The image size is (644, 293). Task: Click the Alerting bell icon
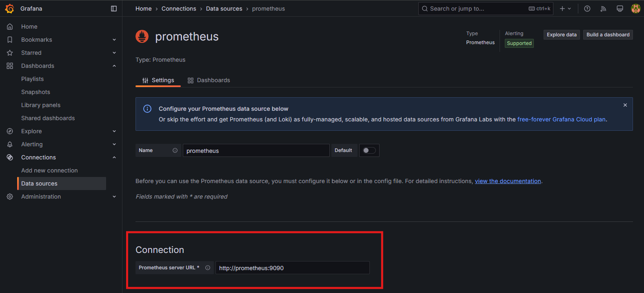[10, 144]
